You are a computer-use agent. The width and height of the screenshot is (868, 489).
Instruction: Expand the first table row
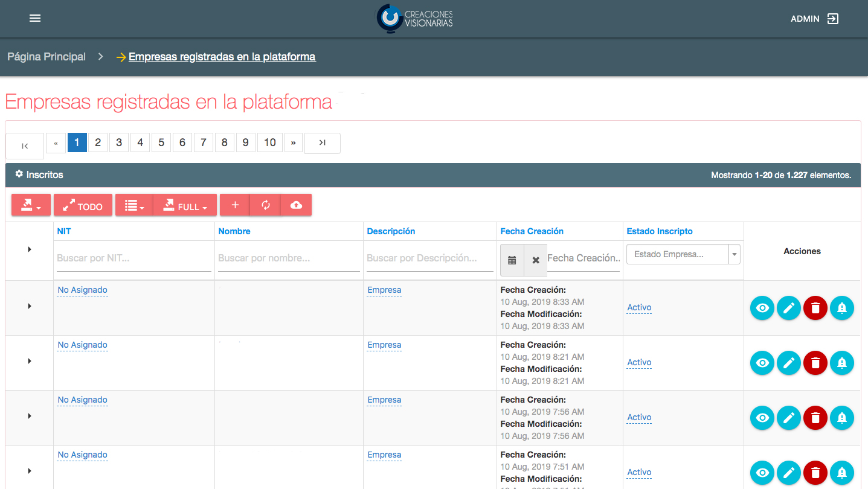click(x=30, y=306)
